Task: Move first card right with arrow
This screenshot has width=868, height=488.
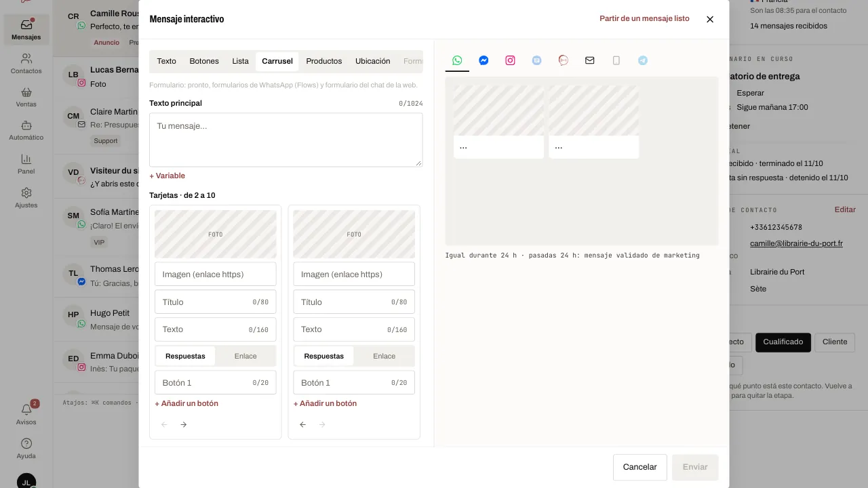Action: click(183, 424)
